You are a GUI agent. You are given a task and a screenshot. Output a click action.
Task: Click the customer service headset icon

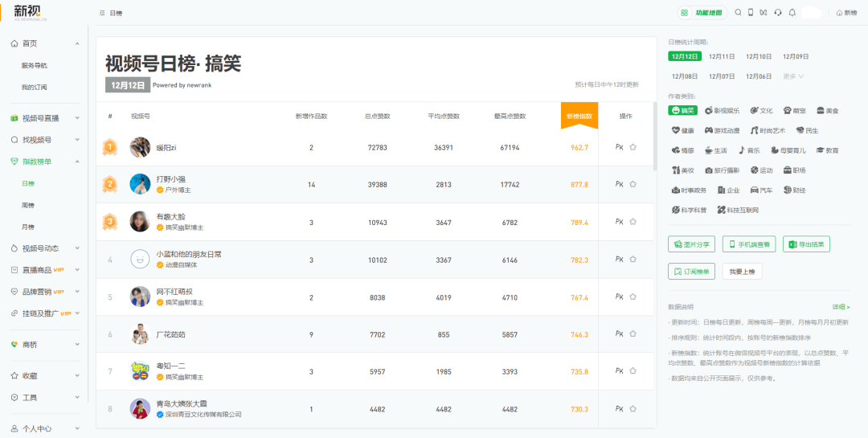(x=778, y=13)
